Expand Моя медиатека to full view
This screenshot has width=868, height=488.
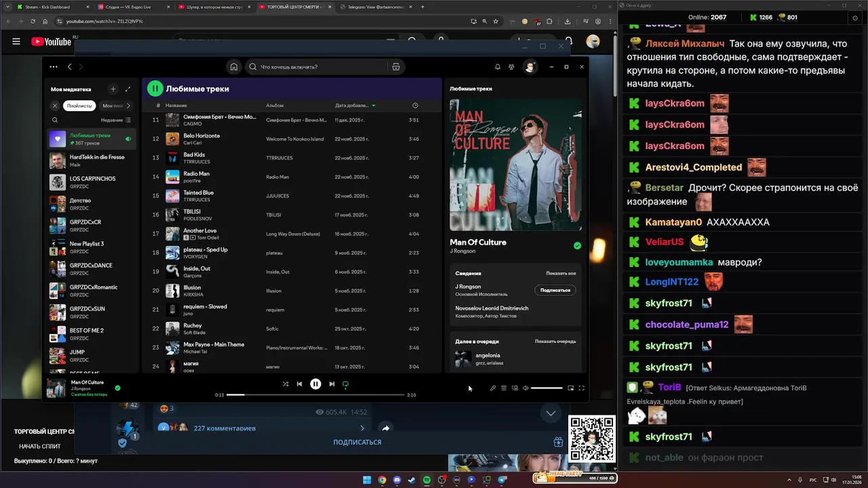[127, 89]
